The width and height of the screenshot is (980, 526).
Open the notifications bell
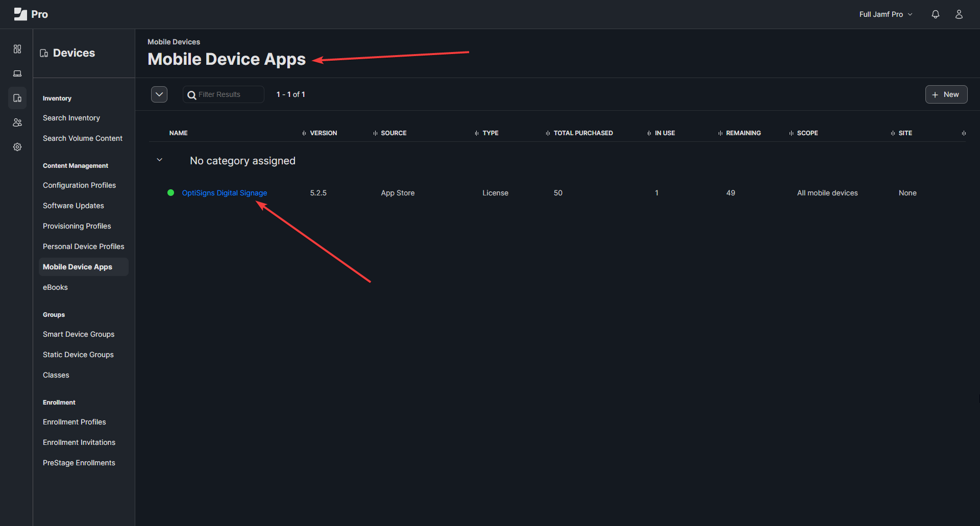click(936, 14)
